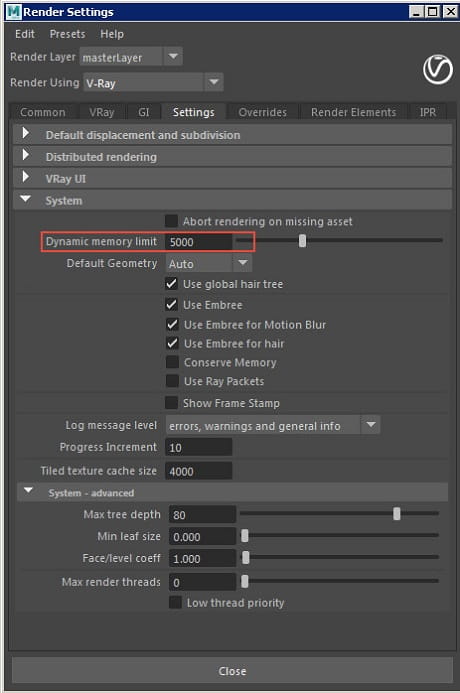Open the Render Elements tab
This screenshot has height=693, width=460.
tap(354, 112)
